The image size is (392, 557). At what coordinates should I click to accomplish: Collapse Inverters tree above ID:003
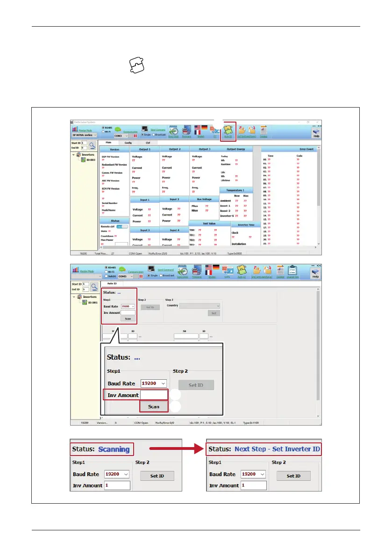tap(73, 154)
